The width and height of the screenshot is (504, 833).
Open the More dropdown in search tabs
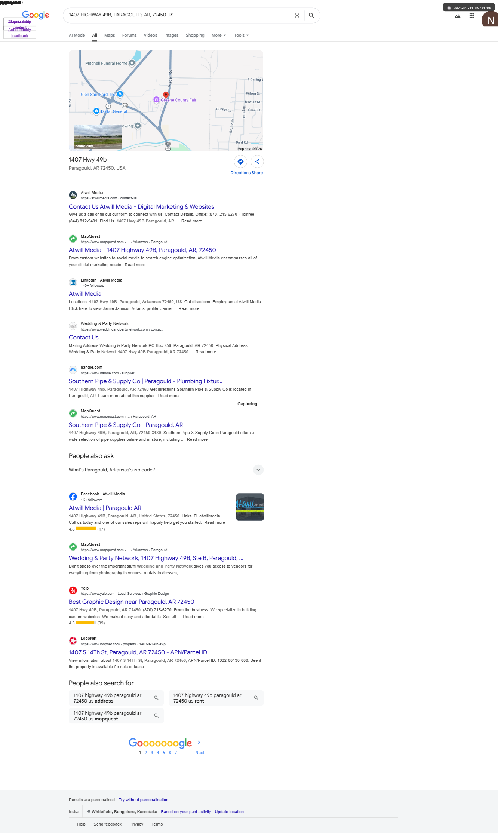[219, 35]
